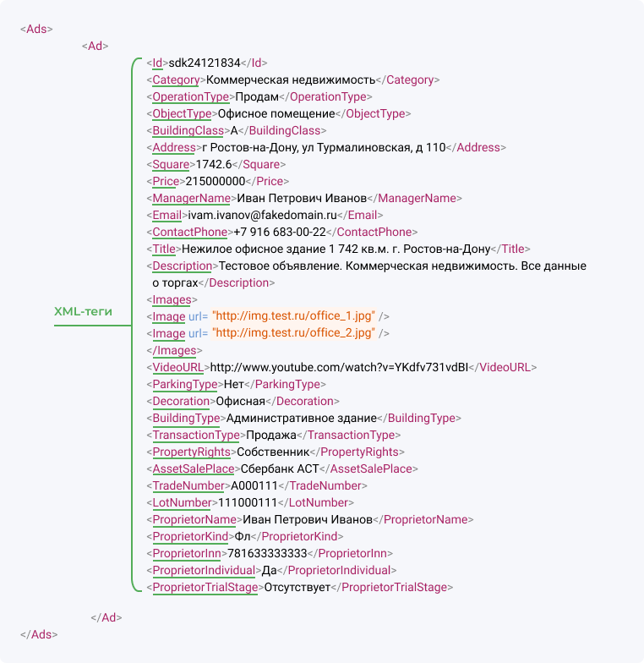Click the opening AssetSalePlace tag
Screen dimensions: 644x663
(194, 468)
